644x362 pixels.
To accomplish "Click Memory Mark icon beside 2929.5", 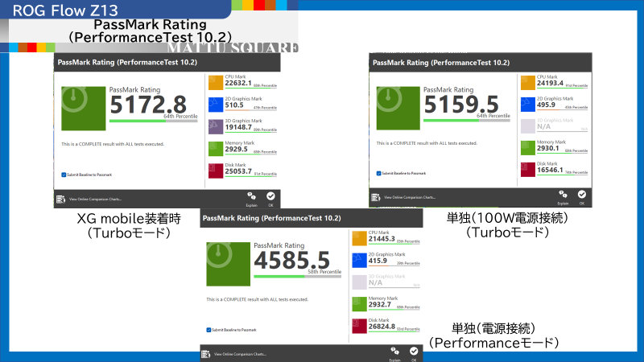I will [x=216, y=149].
